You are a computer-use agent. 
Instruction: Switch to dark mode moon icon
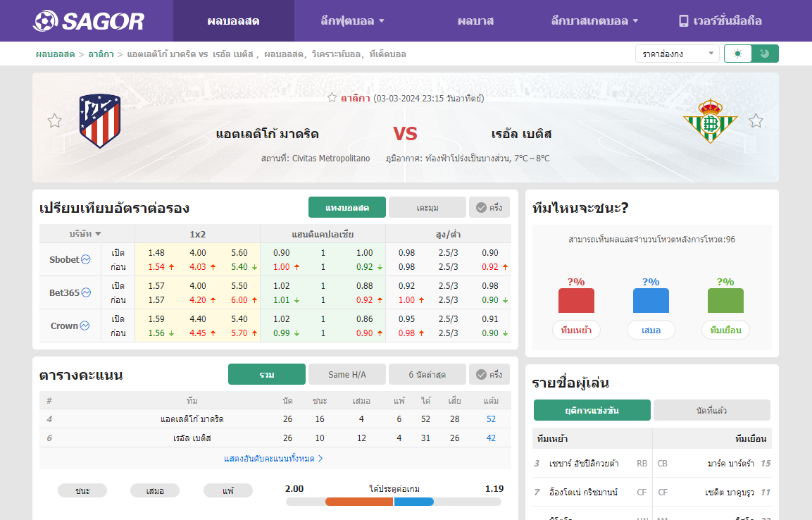click(765, 54)
